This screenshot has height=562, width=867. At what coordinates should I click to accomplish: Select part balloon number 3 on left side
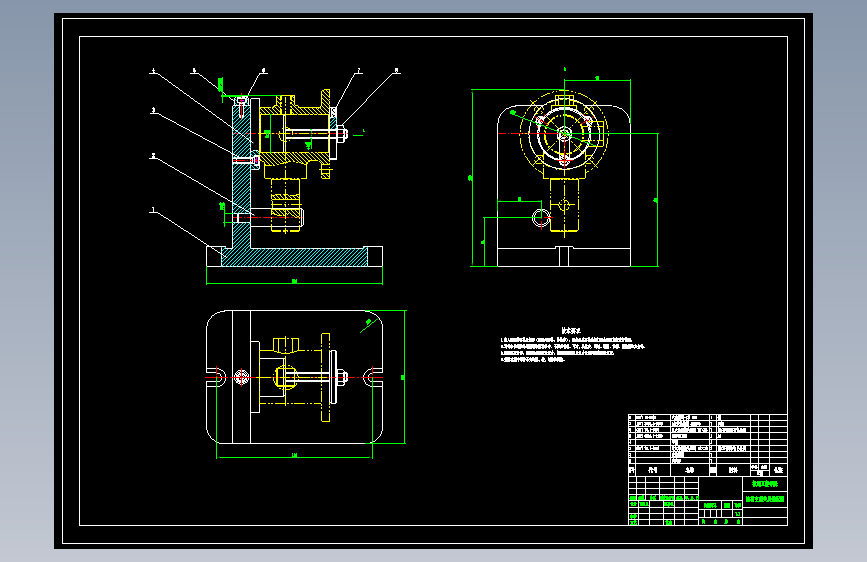point(153,110)
